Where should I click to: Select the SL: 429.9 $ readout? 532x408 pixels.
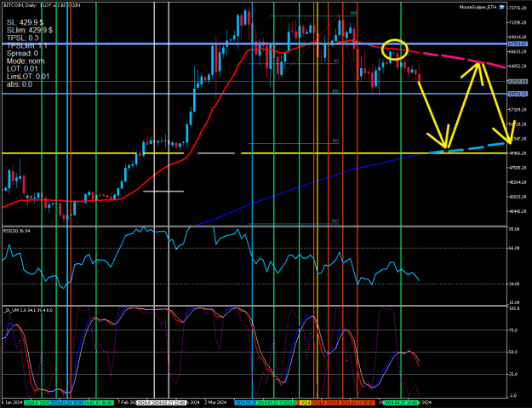pos(25,22)
